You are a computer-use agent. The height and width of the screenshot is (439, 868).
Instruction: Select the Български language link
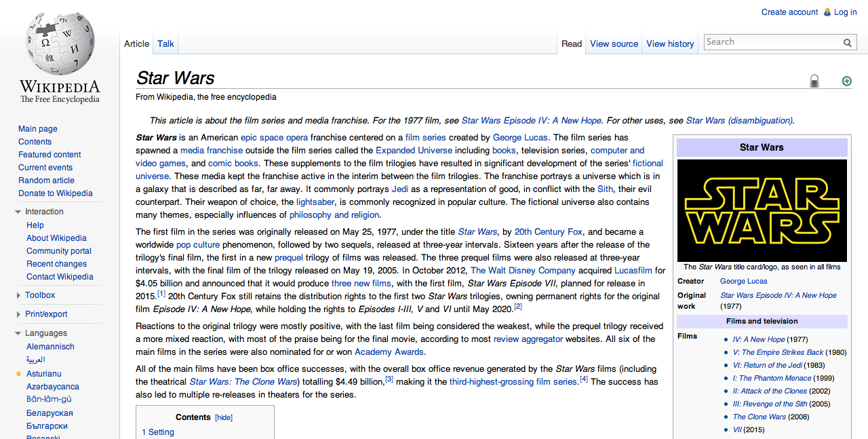pyautogui.click(x=47, y=426)
